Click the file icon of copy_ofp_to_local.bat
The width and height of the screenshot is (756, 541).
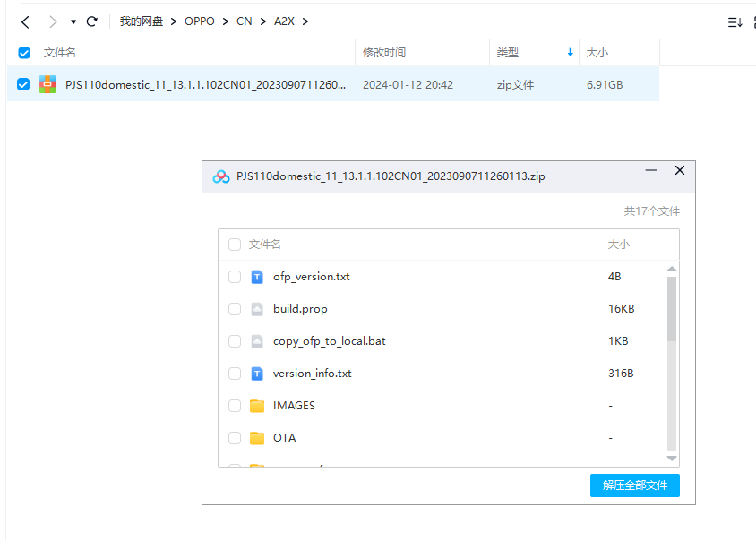257,341
